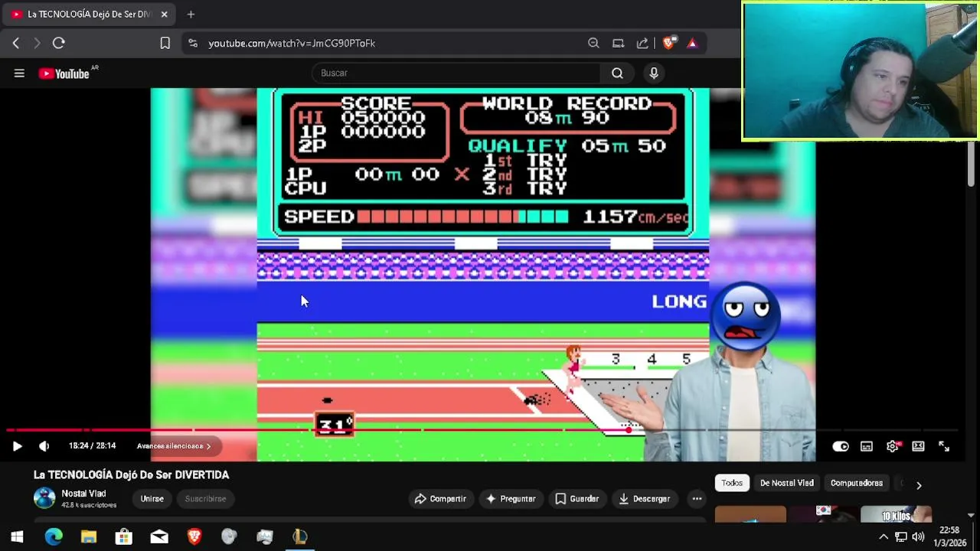The width and height of the screenshot is (980, 551).
Task: Open Mail app from taskbar
Action: [x=159, y=537]
